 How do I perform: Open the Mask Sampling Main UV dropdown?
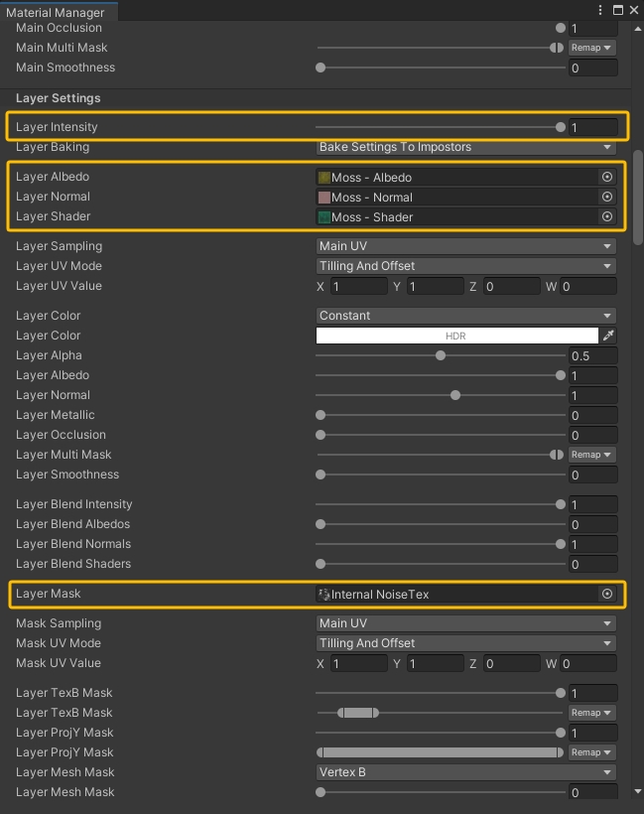pos(465,623)
